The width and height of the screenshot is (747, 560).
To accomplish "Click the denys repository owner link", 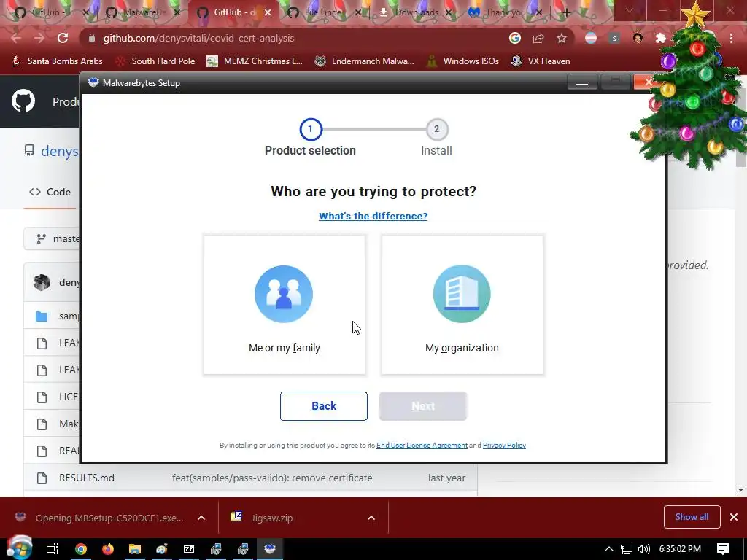I will 60,151.
